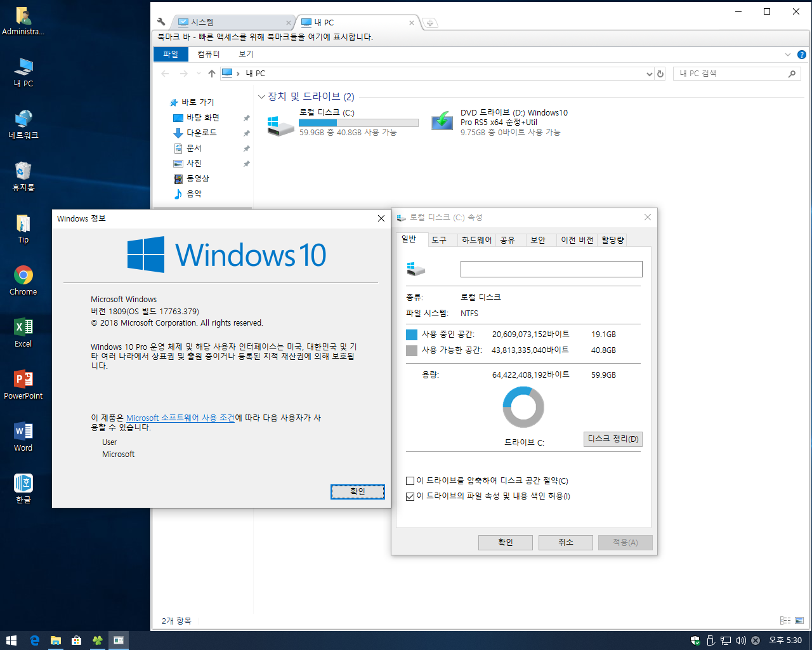This screenshot has height=650, width=812.
Task: Switch to 하드웨어 tab in properties
Action: [x=476, y=240]
